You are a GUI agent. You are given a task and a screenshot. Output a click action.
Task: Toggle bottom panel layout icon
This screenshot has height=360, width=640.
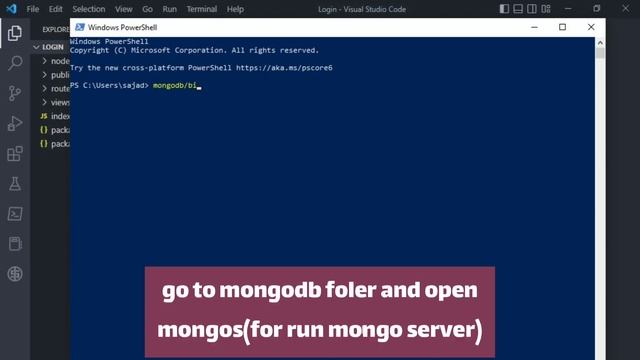(518, 9)
